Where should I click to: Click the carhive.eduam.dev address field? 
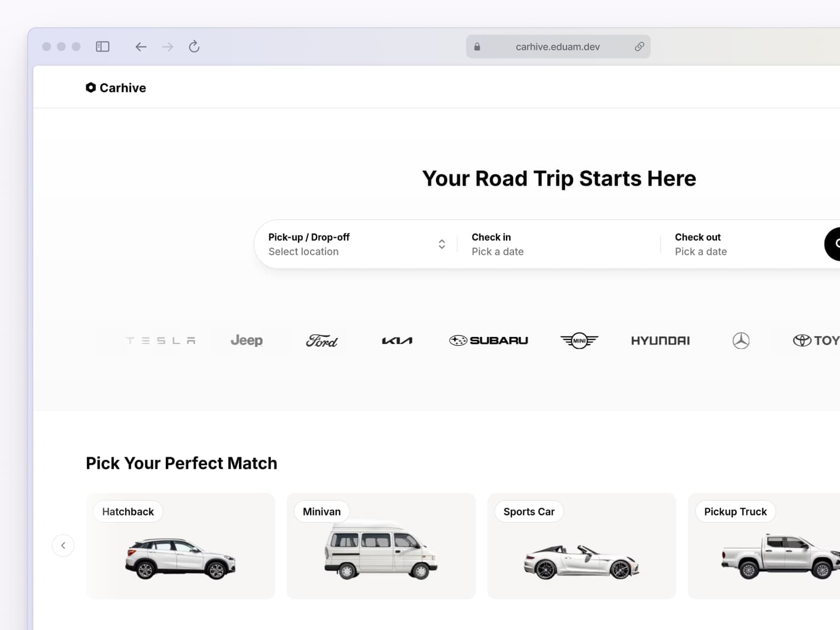pos(558,46)
